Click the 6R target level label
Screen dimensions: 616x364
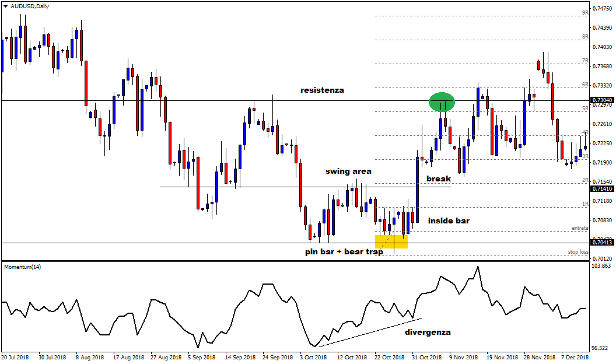[584, 85]
